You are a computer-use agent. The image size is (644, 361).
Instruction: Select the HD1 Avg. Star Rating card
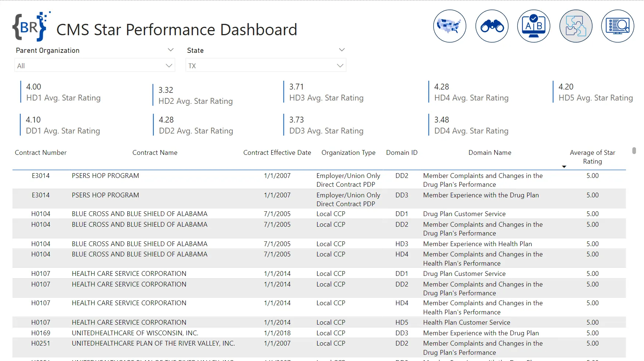(63, 92)
